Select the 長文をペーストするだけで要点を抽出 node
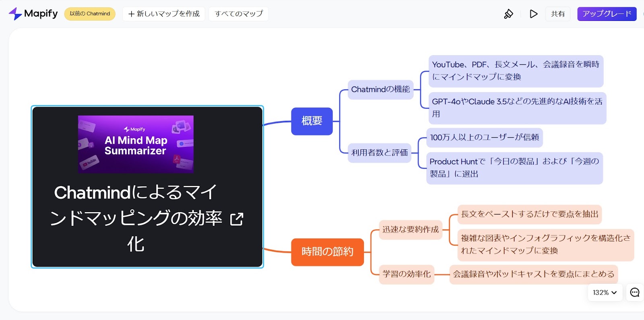This screenshot has height=320, width=644. tap(530, 215)
